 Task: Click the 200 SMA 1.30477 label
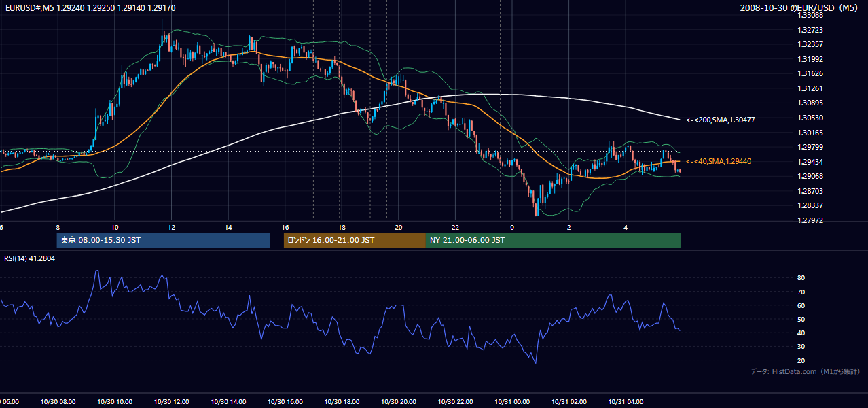(x=721, y=120)
